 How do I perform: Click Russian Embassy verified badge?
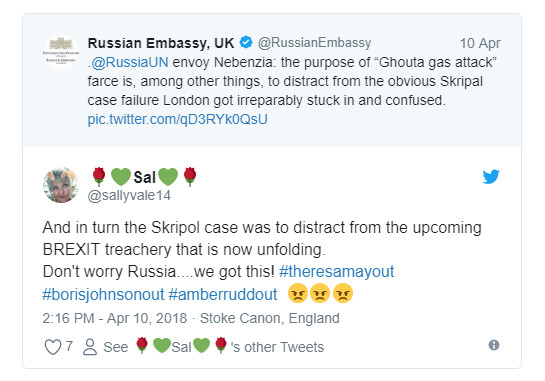246,42
